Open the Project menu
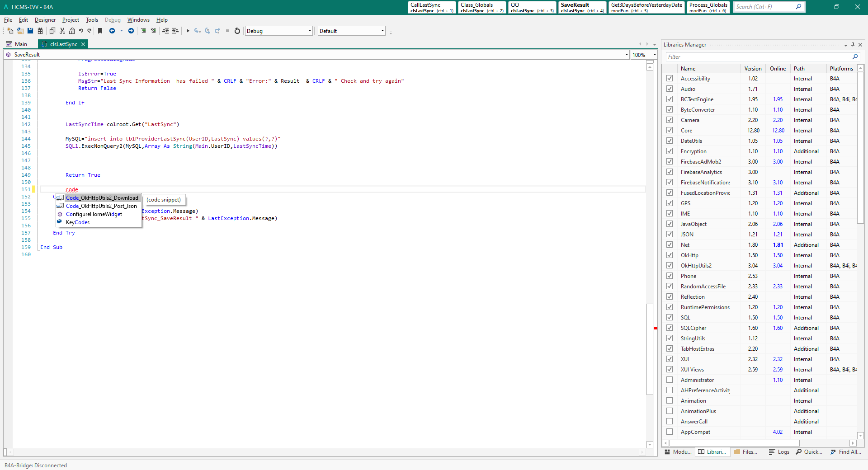The height and width of the screenshot is (470, 868). [71, 20]
